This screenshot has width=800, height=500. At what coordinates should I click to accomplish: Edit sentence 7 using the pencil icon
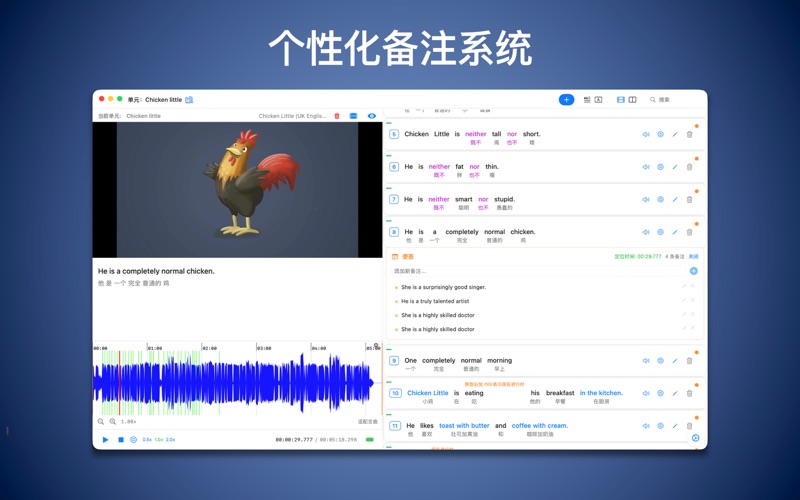coord(674,199)
